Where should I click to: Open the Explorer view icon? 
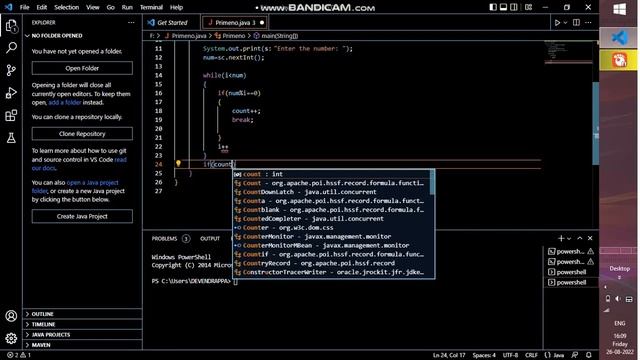pos(11,26)
